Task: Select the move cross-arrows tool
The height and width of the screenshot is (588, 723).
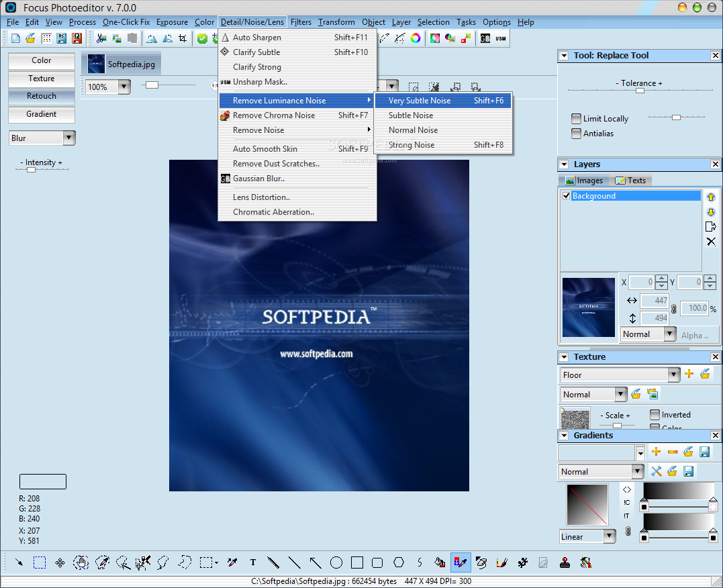Action: pyautogui.click(x=60, y=562)
